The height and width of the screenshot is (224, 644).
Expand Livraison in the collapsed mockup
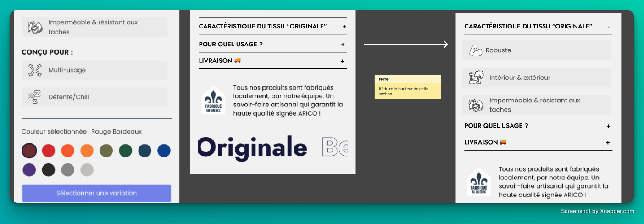[342, 61]
